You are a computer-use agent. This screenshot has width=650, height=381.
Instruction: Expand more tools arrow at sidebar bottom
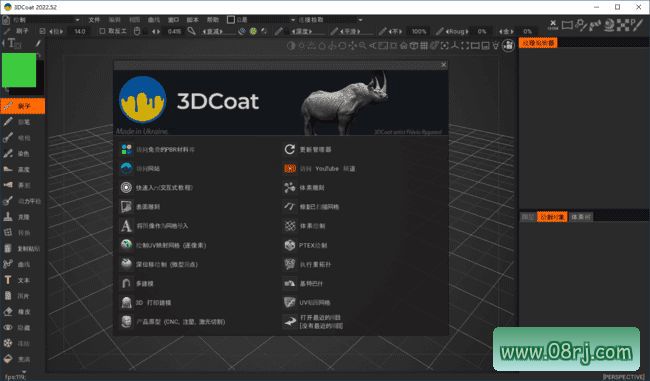(x=23, y=371)
